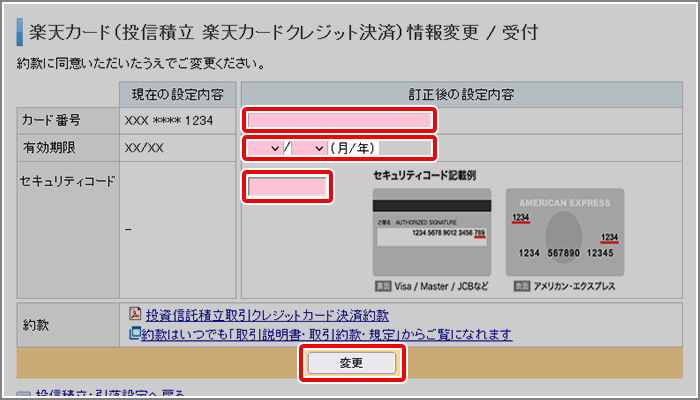Click the 有効期限 row label
This screenshot has width=700, height=400.
point(49,148)
